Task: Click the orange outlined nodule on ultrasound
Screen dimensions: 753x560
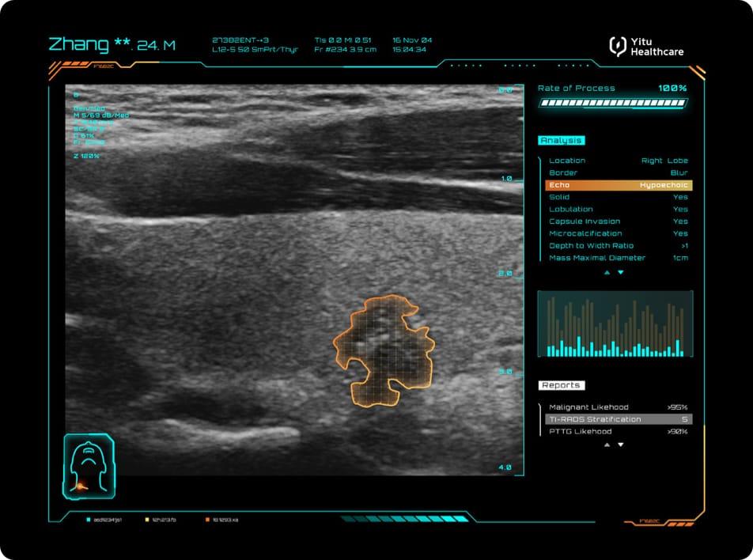Action: 384,348
